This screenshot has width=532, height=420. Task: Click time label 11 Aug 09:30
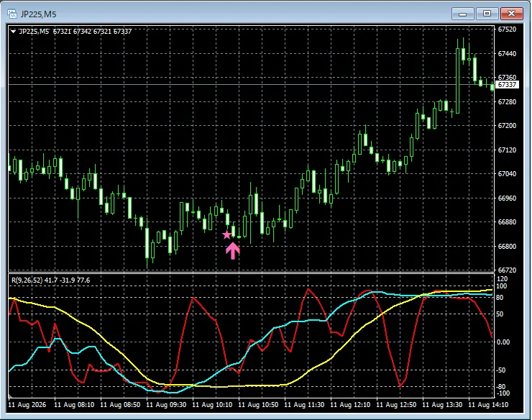click(166, 405)
